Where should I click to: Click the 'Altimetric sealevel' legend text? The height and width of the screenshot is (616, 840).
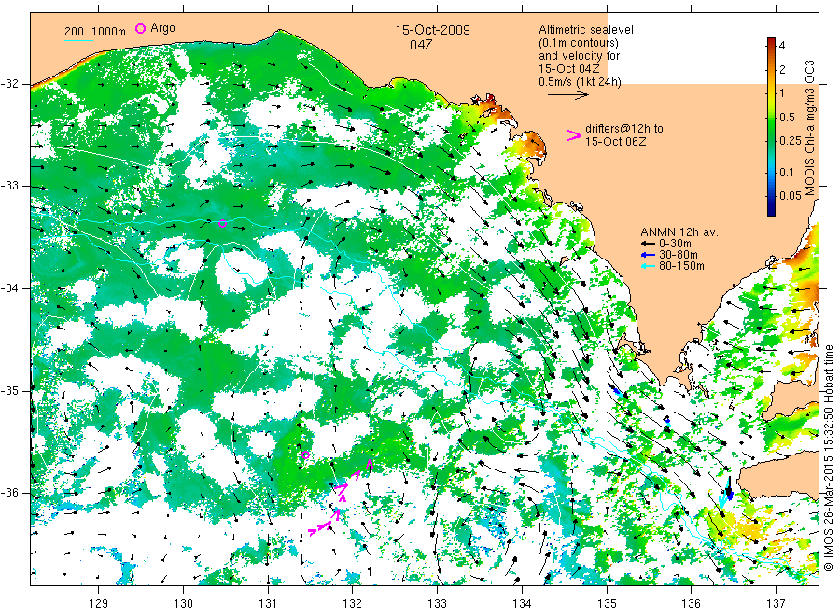click(586, 30)
